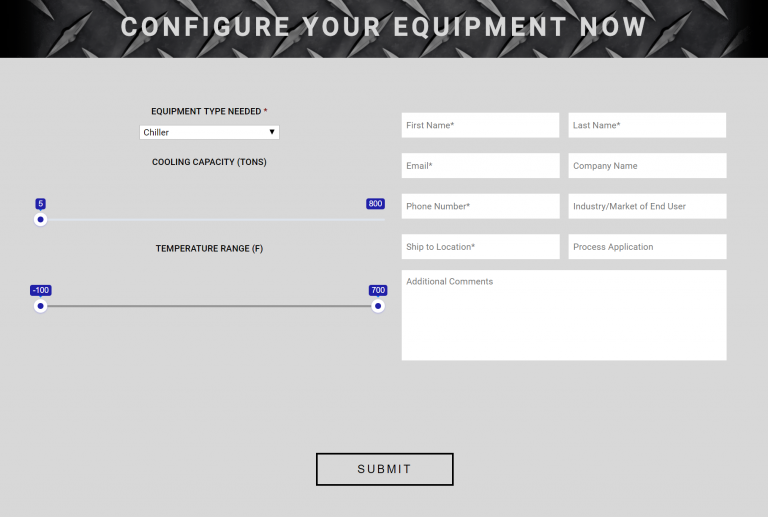Click the 5 cooling capacity value label
This screenshot has height=517, width=768.
40,204
